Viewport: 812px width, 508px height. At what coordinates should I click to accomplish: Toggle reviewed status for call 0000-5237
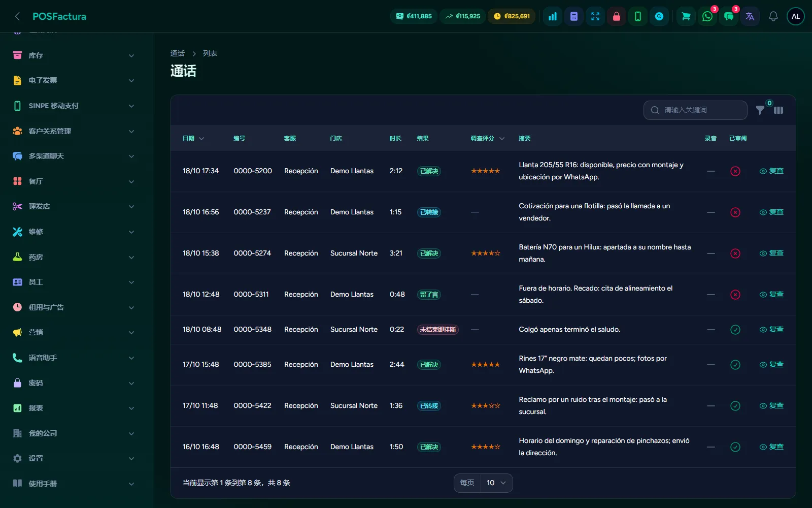point(735,212)
